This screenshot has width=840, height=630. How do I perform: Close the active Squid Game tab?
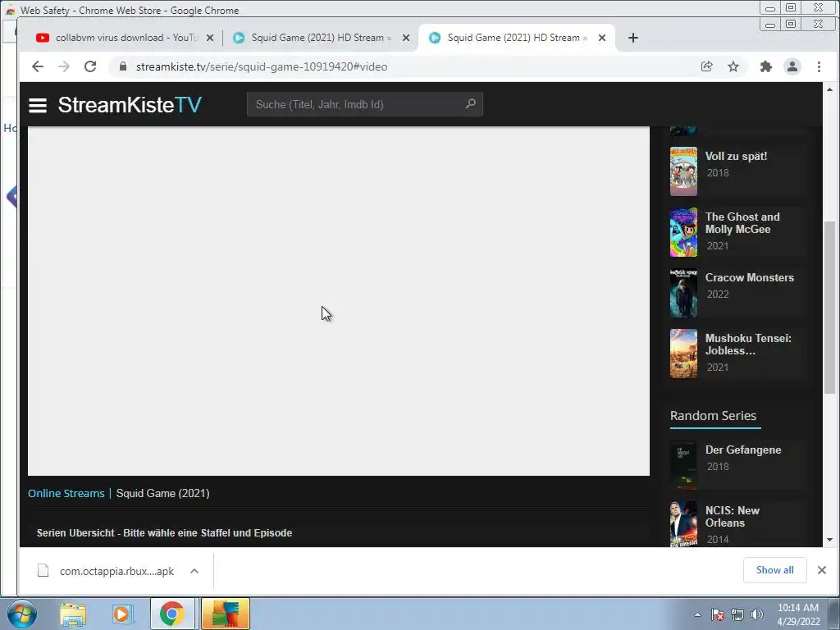pyautogui.click(x=602, y=38)
